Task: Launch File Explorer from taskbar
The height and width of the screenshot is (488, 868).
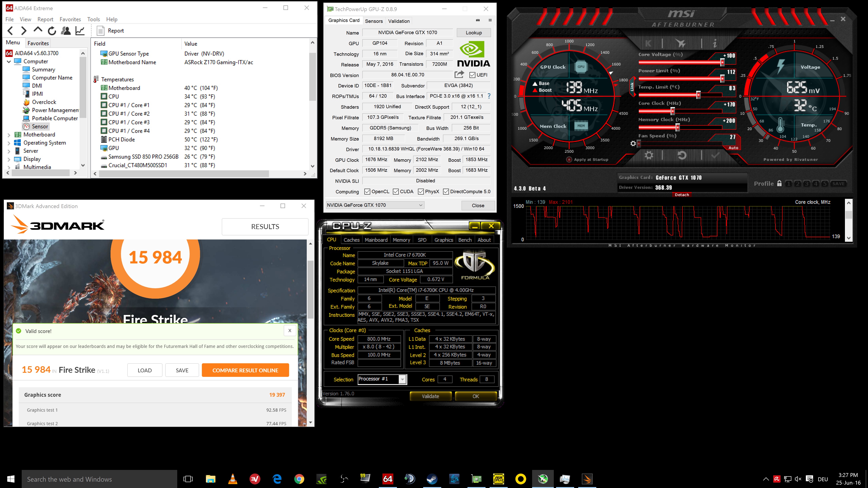Action: (211, 479)
